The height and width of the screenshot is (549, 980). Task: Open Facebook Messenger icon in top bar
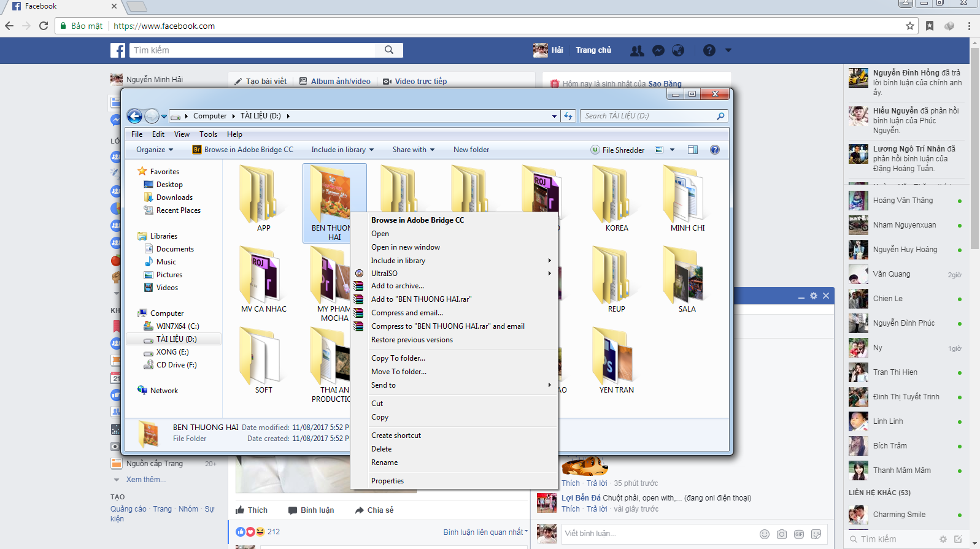pyautogui.click(x=658, y=50)
